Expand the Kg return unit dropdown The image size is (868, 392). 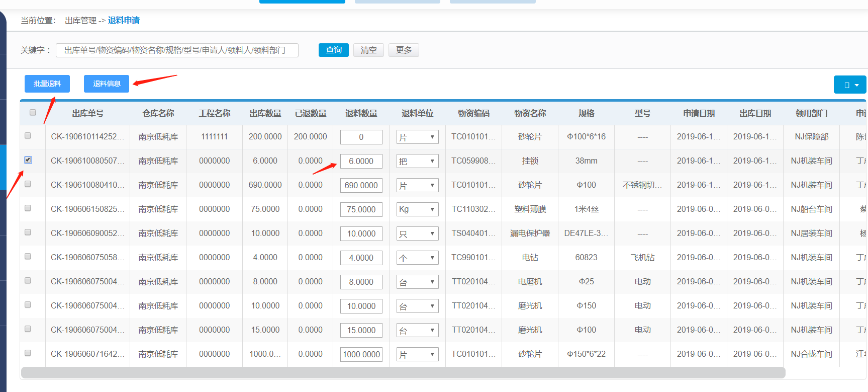(x=417, y=209)
